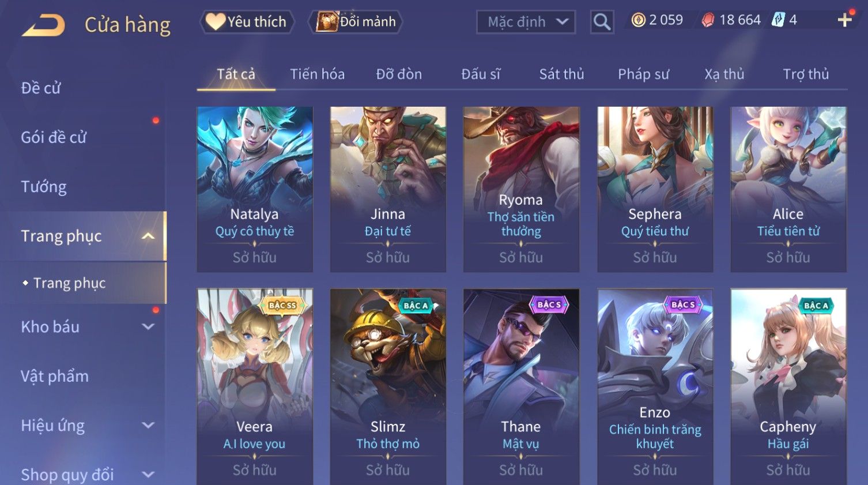Image resolution: width=868 pixels, height=485 pixels.
Task: Collapse the Trang phục sidebar section
Action: click(x=148, y=236)
